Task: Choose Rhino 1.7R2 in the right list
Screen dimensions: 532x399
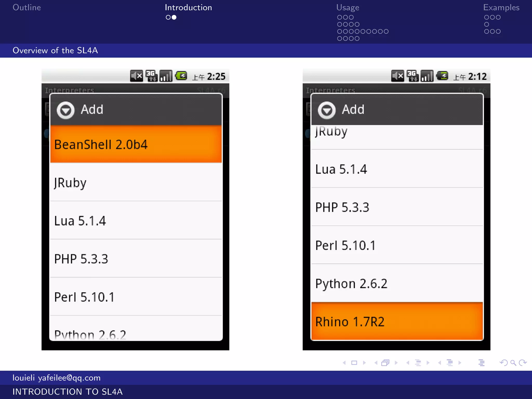Action: click(397, 321)
